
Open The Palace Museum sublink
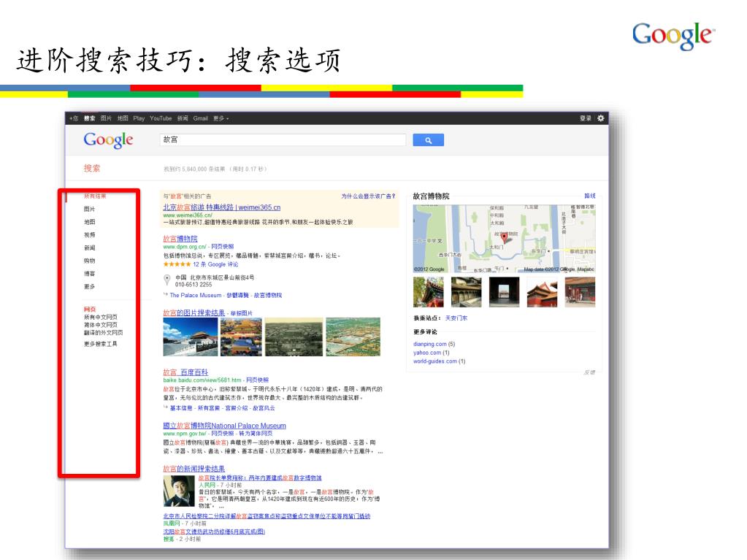[195, 295]
